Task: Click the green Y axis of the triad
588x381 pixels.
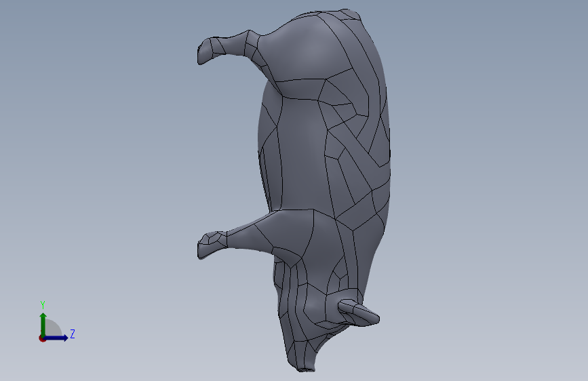Action: tap(43, 324)
